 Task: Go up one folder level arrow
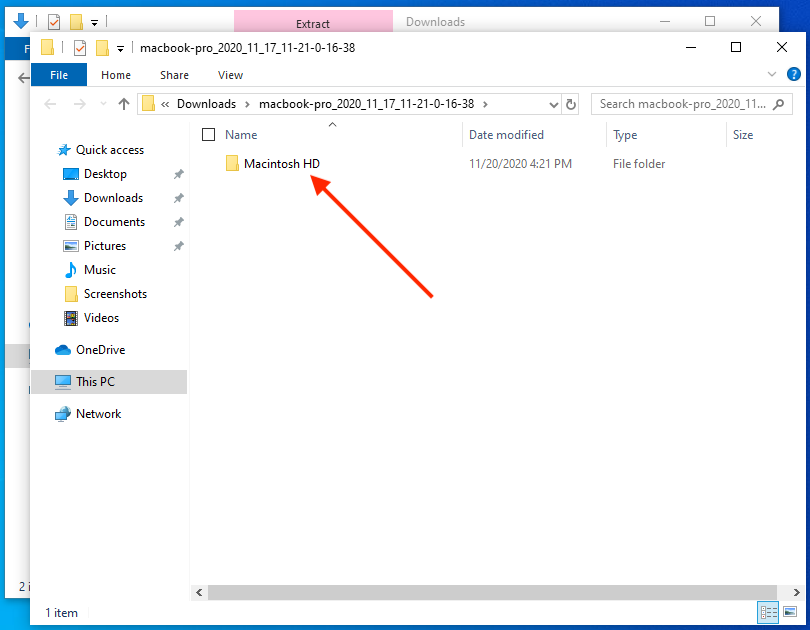(x=123, y=104)
